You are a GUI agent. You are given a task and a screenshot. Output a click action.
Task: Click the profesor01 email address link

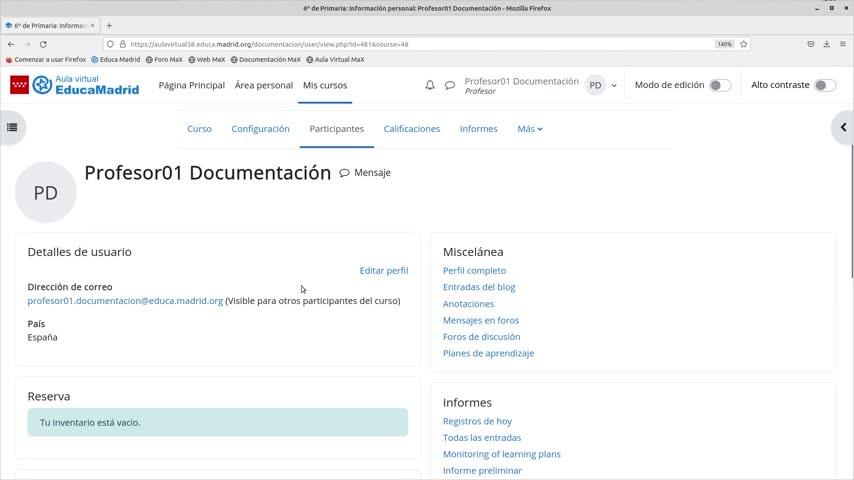(125, 301)
